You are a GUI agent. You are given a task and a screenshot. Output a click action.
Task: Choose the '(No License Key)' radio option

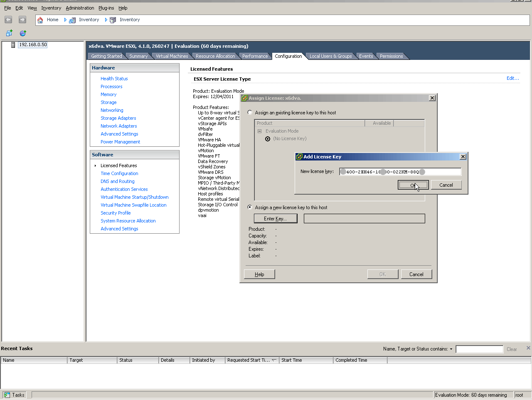268,139
